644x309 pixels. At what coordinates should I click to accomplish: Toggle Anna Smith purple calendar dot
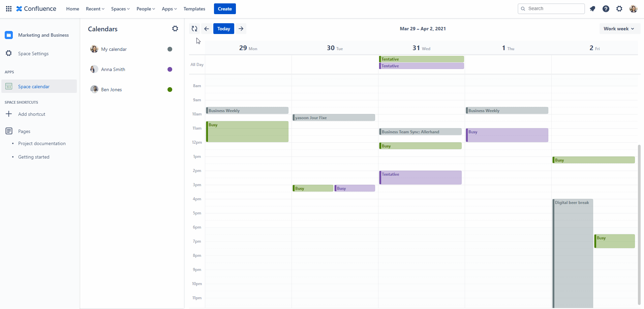170,69
